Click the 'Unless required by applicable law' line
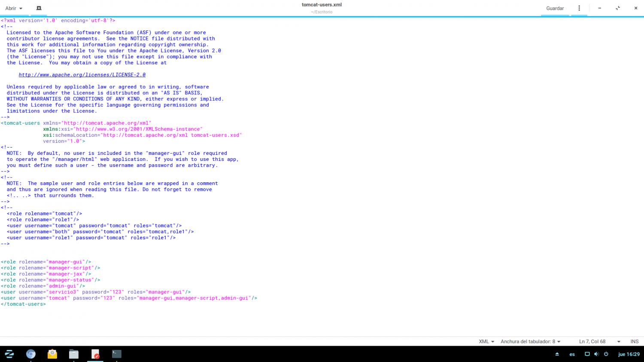 click(108, 87)
